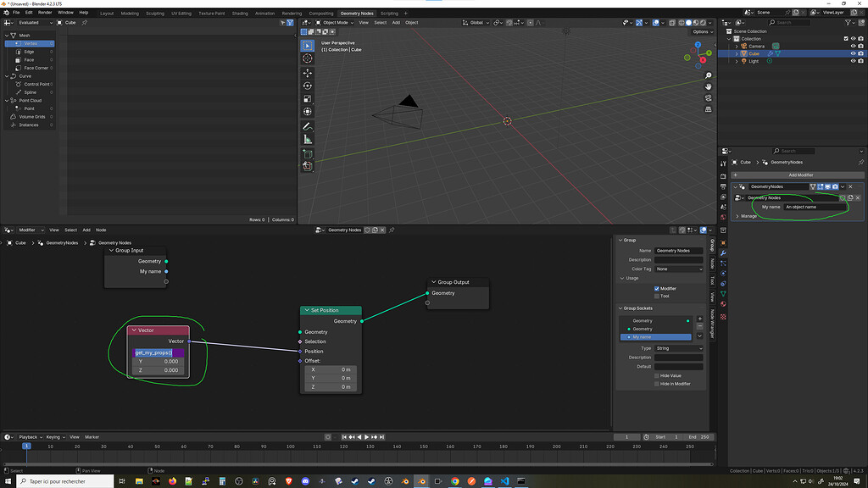
Task: Remove the selected group socket with minus button
Action: coord(699,326)
